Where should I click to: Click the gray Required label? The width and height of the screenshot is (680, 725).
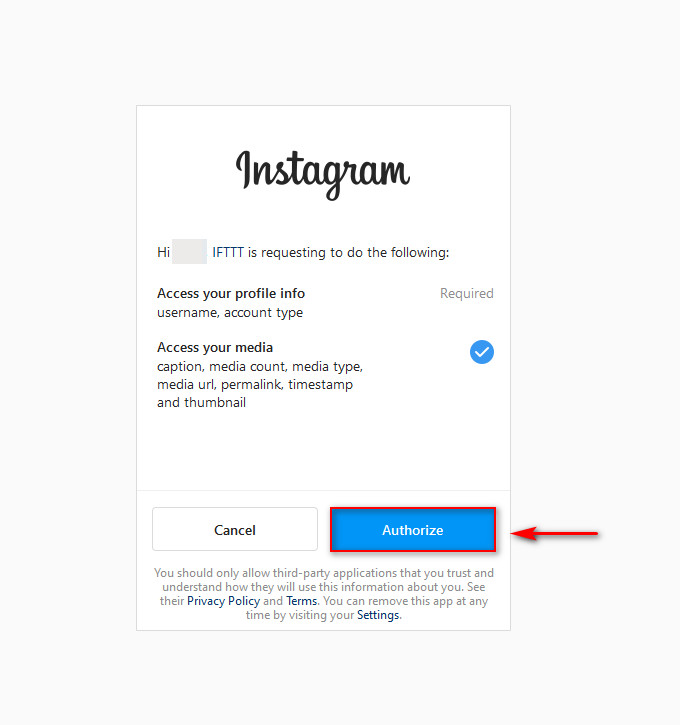coord(466,293)
